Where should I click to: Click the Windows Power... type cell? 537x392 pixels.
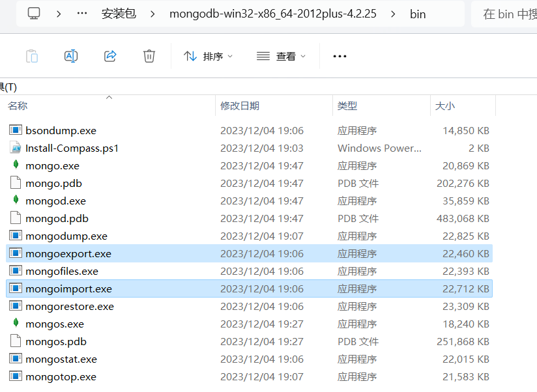pyautogui.click(x=379, y=148)
